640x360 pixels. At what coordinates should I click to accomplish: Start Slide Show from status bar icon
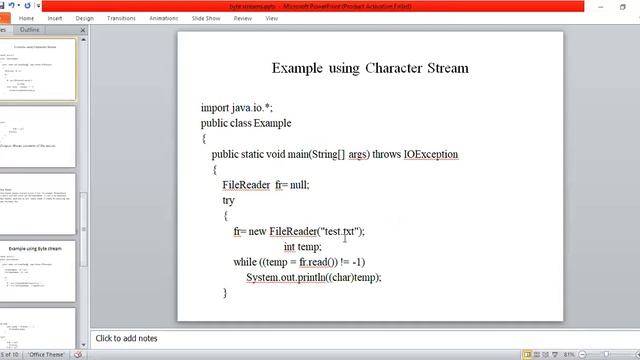(x=555, y=355)
